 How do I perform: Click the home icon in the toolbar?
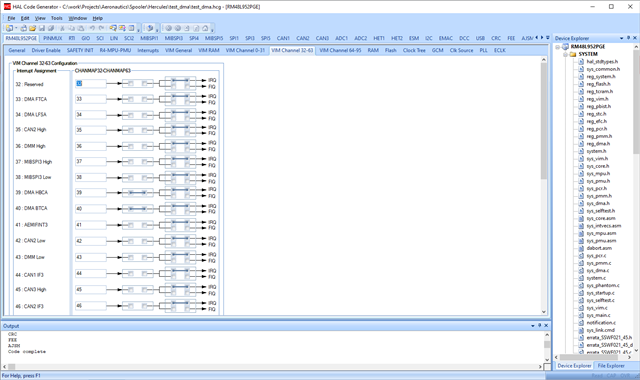click(205, 28)
